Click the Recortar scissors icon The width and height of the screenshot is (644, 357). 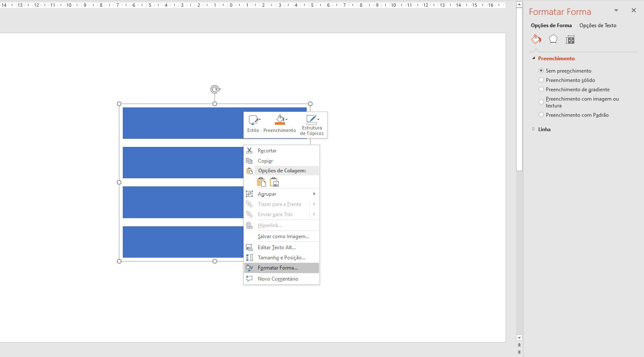click(249, 151)
